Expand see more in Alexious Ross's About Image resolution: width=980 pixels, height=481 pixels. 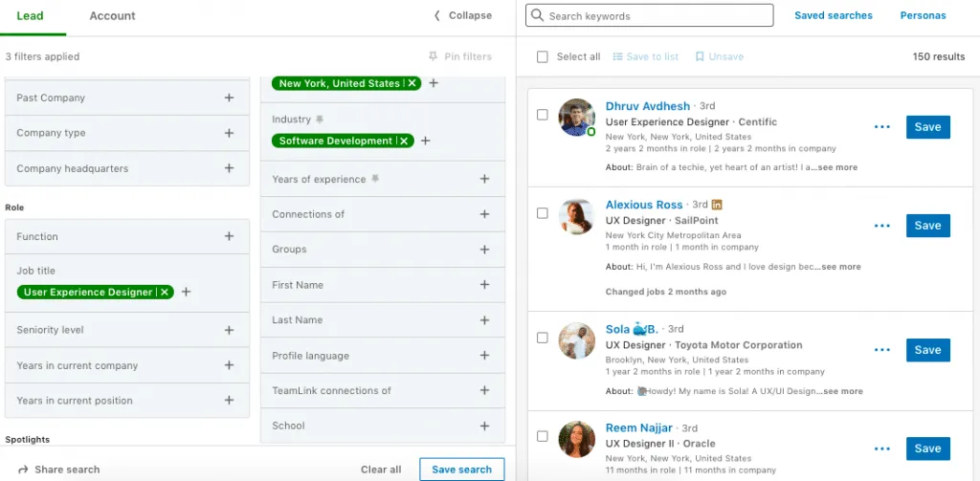pyautogui.click(x=840, y=267)
